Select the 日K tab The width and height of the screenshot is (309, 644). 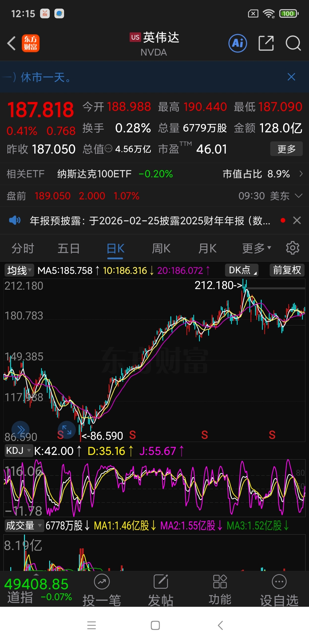click(x=115, y=248)
